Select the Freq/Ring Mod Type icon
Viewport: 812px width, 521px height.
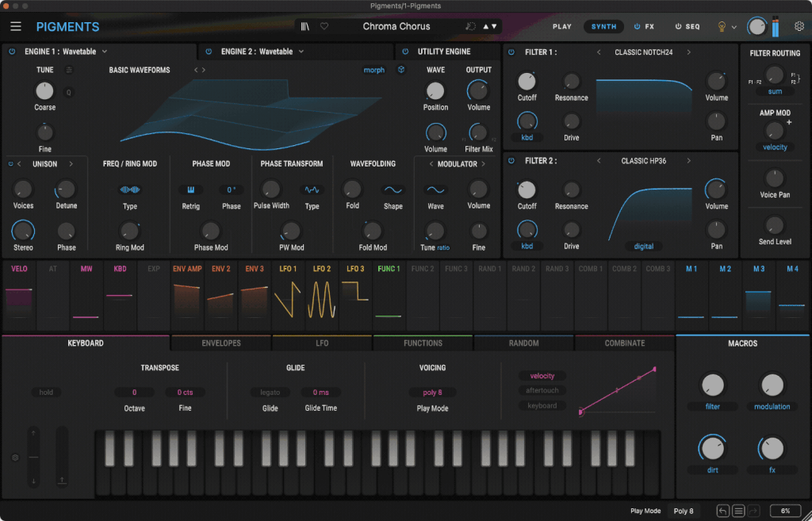pyautogui.click(x=130, y=190)
